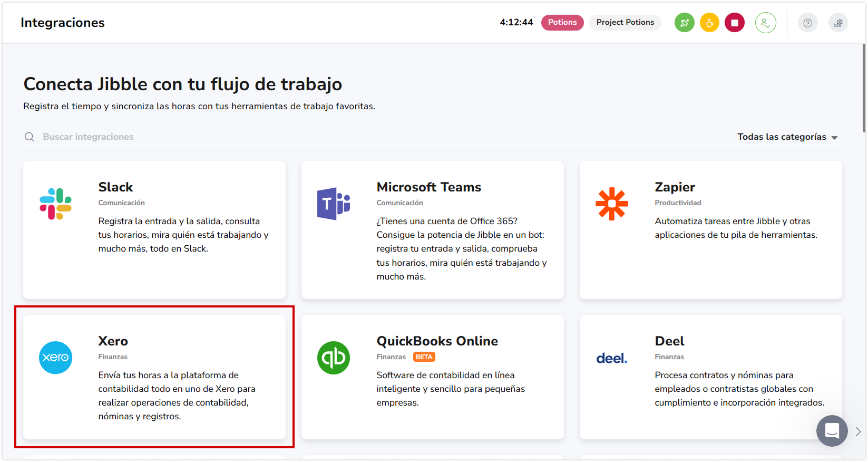Click the Potions activity tag
Image resolution: width=868 pixels, height=462 pixels.
pyautogui.click(x=562, y=23)
